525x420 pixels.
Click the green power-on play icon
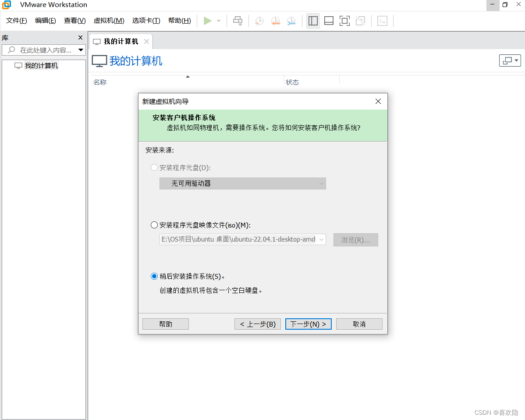pos(208,21)
